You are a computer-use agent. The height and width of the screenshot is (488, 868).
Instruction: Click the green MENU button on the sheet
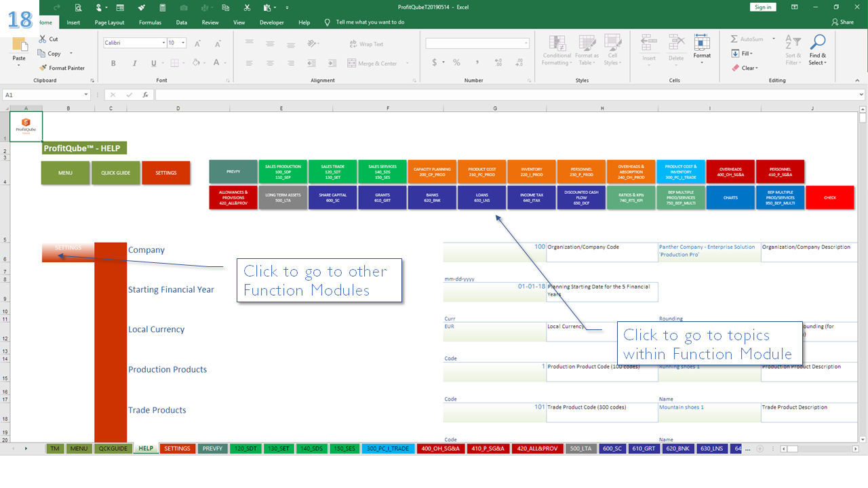(x=65, y=173)
